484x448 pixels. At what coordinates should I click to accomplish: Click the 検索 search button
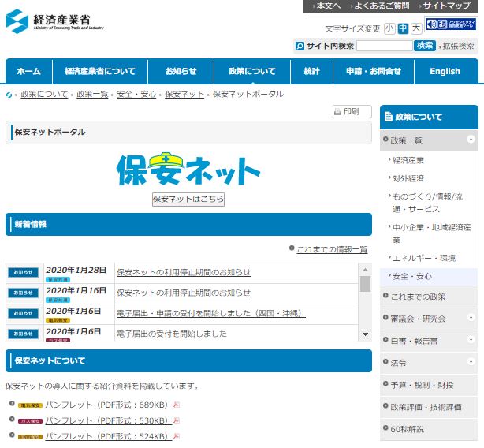click(425, 46)
